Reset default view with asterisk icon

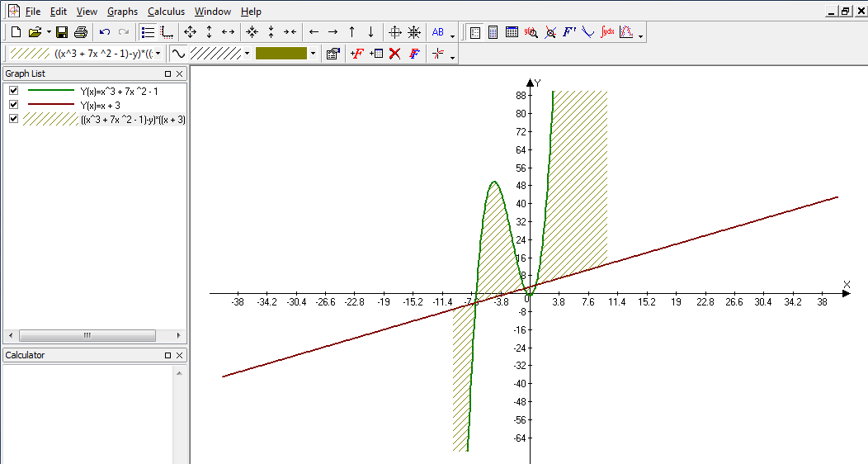(x=414, y=32)
